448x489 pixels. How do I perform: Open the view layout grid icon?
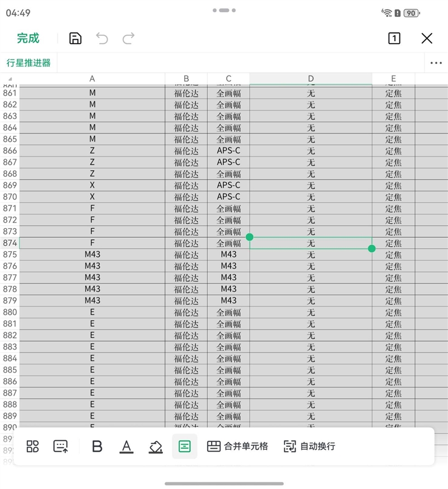pyautogui.click(x=32, y=446)
